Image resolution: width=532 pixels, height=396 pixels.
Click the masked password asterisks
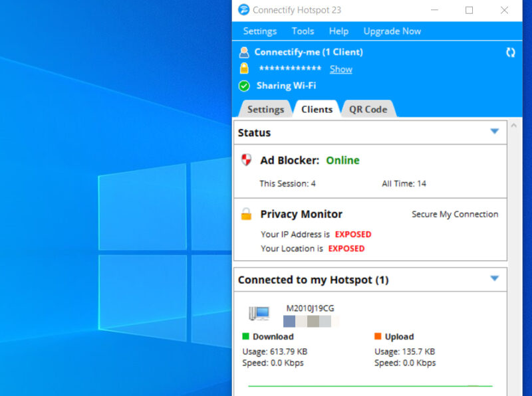point(290,68)
